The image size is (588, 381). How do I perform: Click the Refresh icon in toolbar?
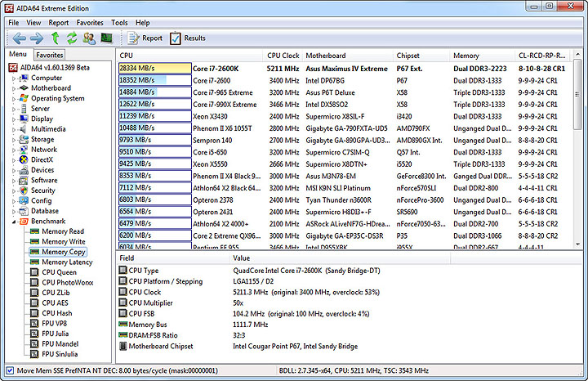click(x=72, y=38)
